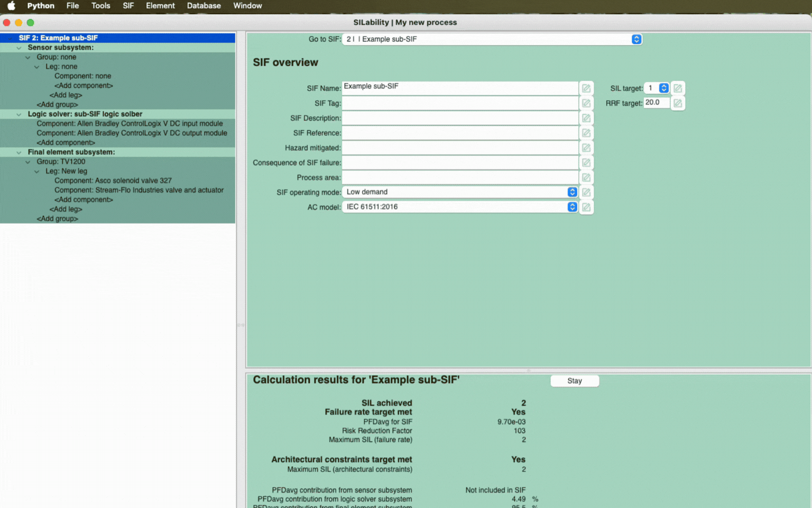
Task: Click the edit icon beside SIF Name
Action: coord(586,88)
